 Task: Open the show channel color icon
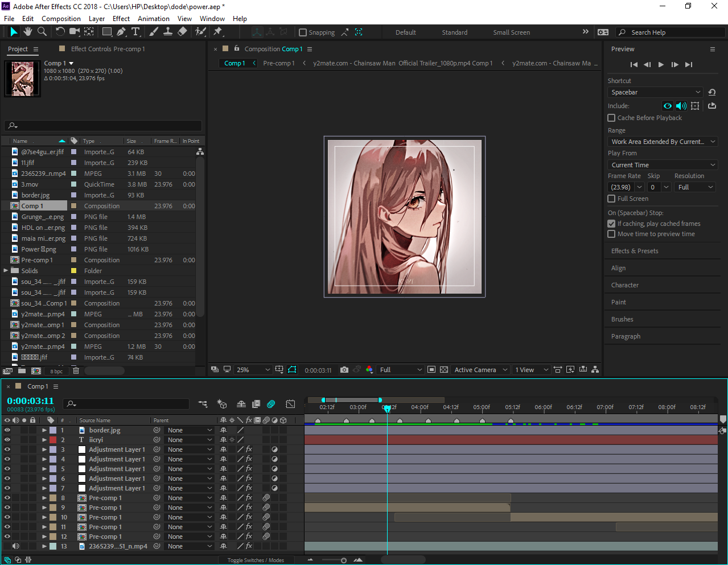(369, 370)
